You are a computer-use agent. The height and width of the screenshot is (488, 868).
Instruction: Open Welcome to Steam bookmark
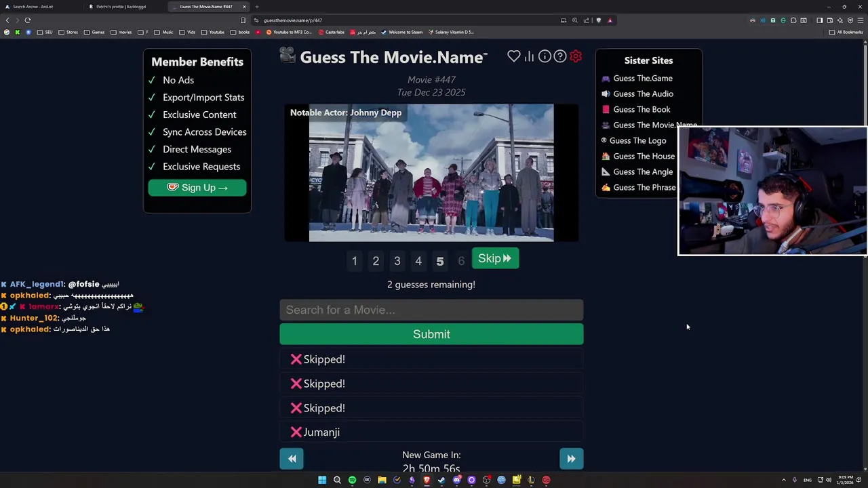pos(402,32)
